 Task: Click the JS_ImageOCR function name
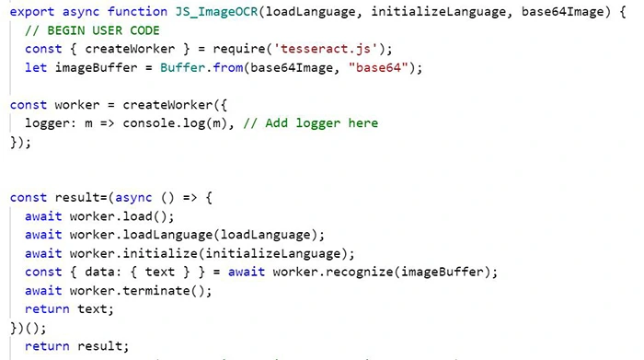coord(216,12)
